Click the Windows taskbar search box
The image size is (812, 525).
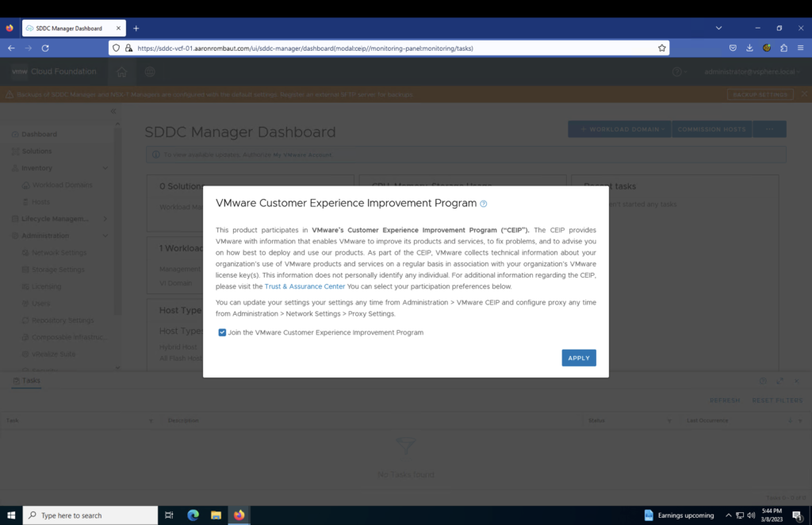click(x=91, y=515)
